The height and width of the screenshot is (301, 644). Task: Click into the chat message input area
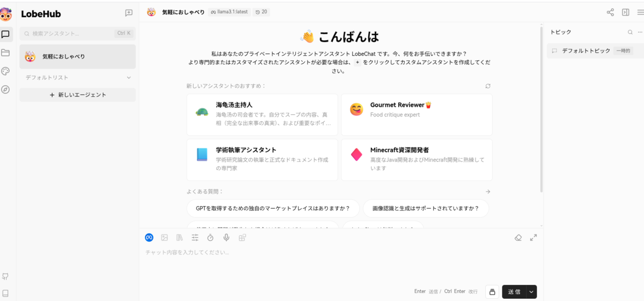[341, 265]
